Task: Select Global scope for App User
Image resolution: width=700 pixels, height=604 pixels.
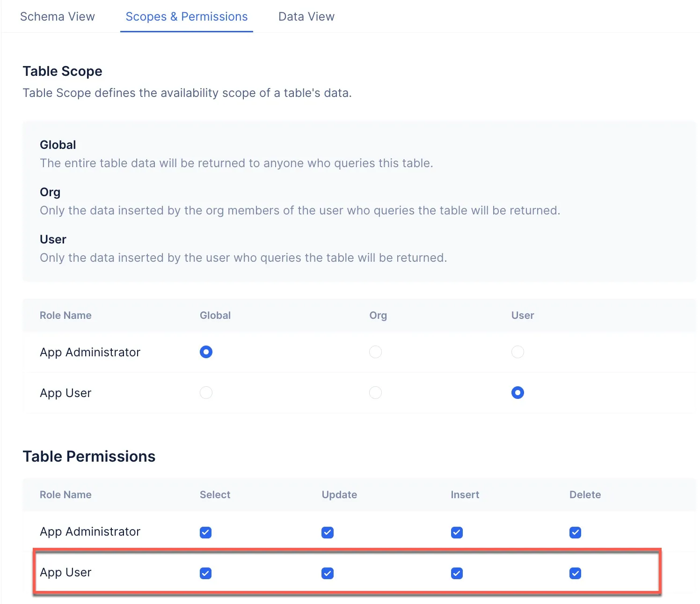Action: [206, 393]
